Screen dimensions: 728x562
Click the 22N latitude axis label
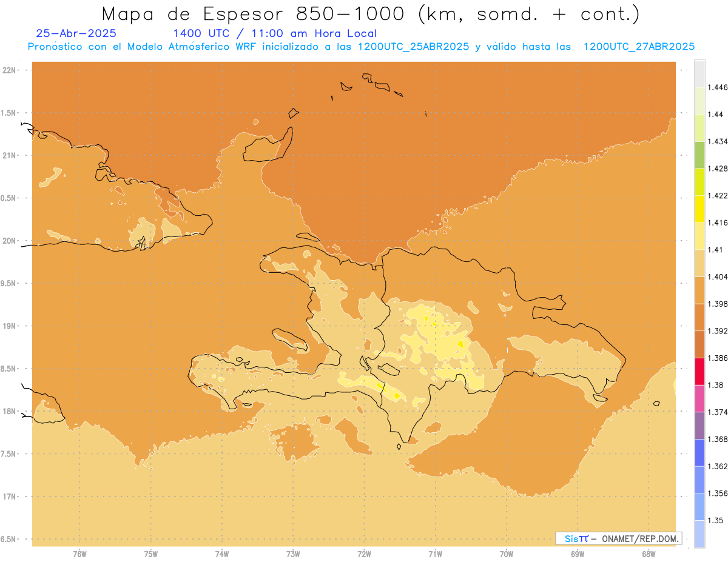pos(9,70)
